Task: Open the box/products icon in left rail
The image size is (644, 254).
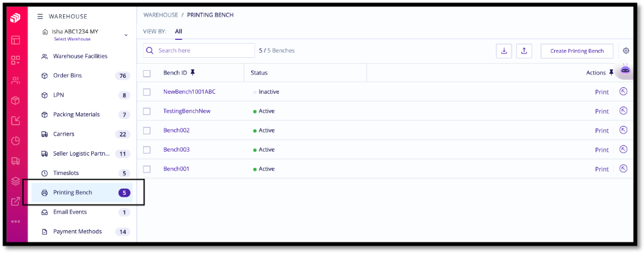Action: (15, 100)
